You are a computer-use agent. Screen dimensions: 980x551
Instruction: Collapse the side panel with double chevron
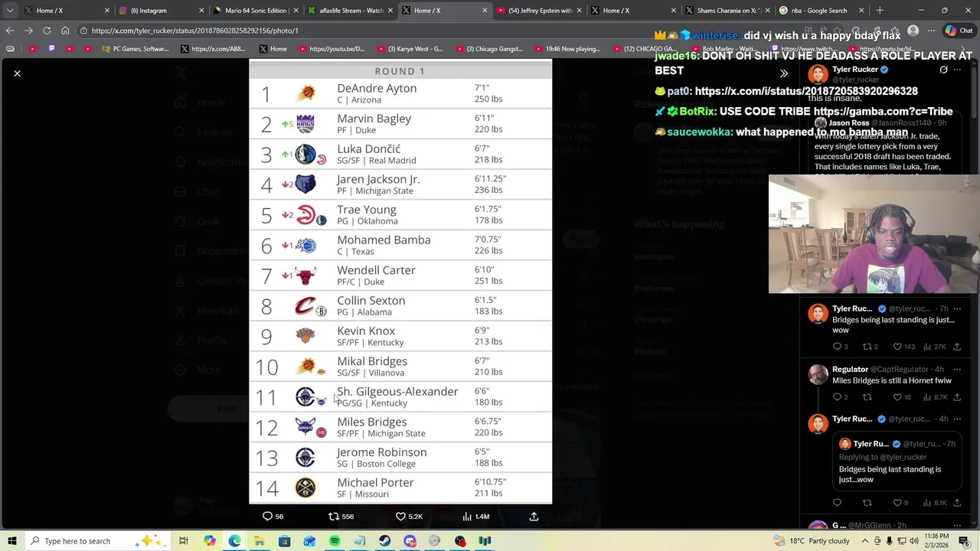783,73
